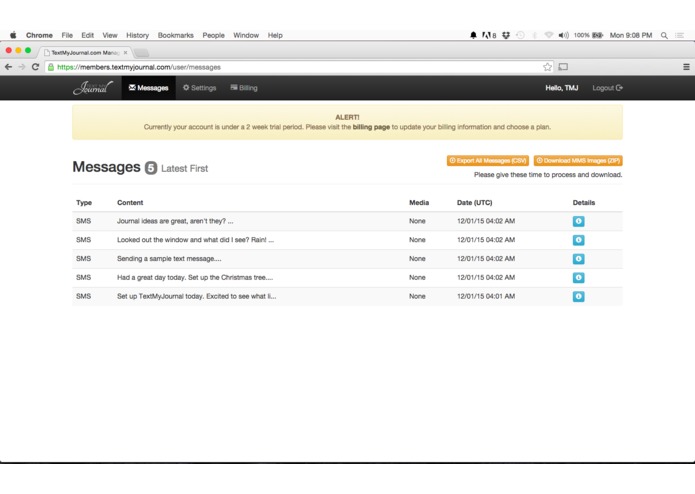The width and height of the screenshot is (695, 494).
Task: Open the View menu
Action: 110,35
